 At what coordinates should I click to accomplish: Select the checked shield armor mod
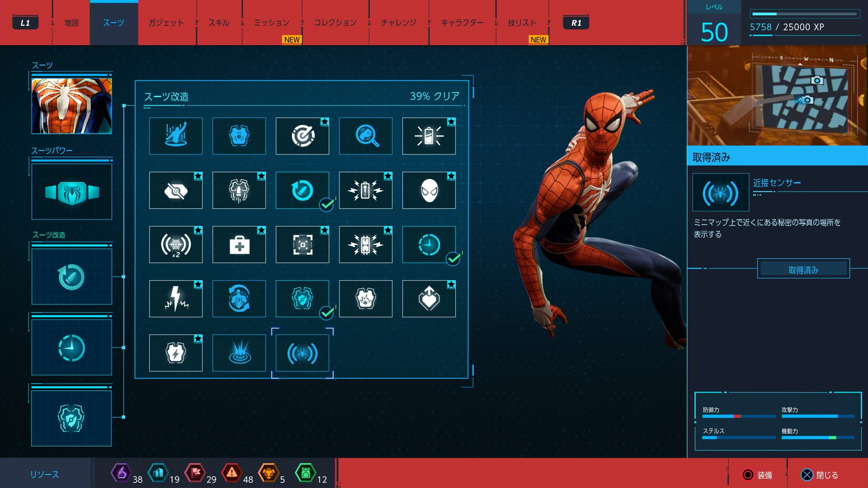pyautogui.click(x=302, y=299)
